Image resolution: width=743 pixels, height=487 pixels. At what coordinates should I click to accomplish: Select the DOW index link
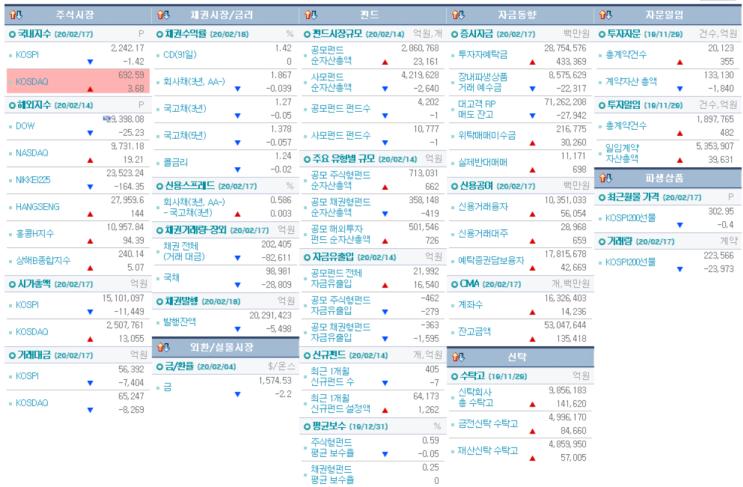click(x=25, y=126)
